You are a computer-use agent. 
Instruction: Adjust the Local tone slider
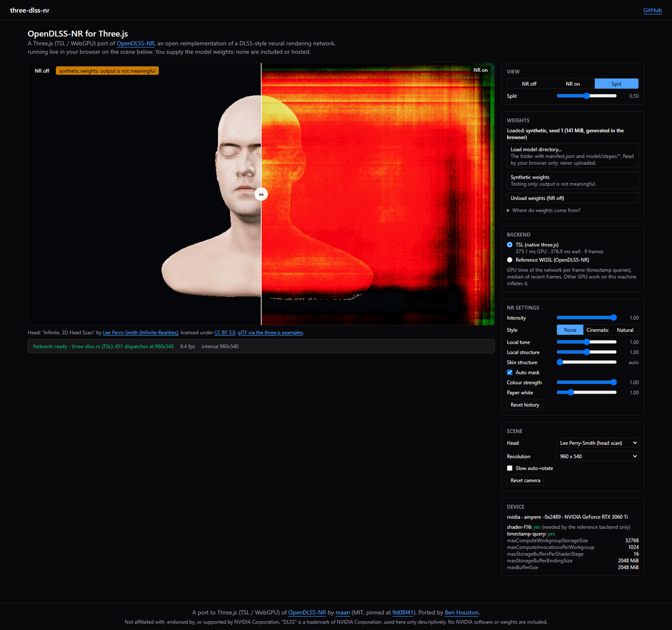pos(586,342)
